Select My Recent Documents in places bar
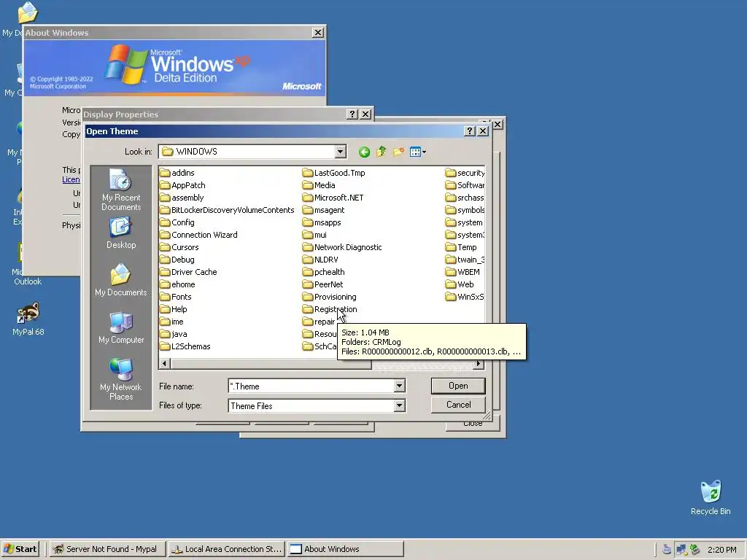747x560 pixels. pyautogui.click(x=121, y=190)
